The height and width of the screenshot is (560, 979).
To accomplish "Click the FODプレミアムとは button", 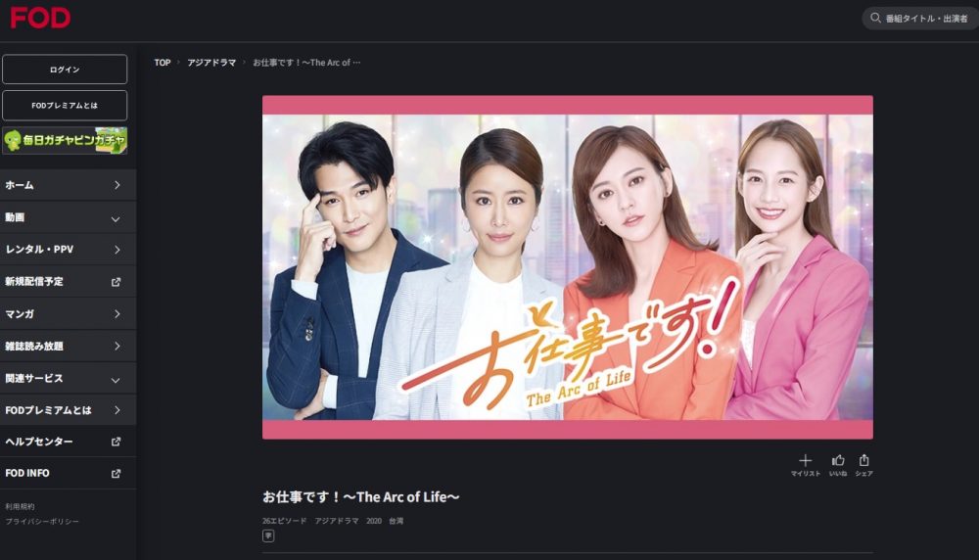I will pos(65,106).
